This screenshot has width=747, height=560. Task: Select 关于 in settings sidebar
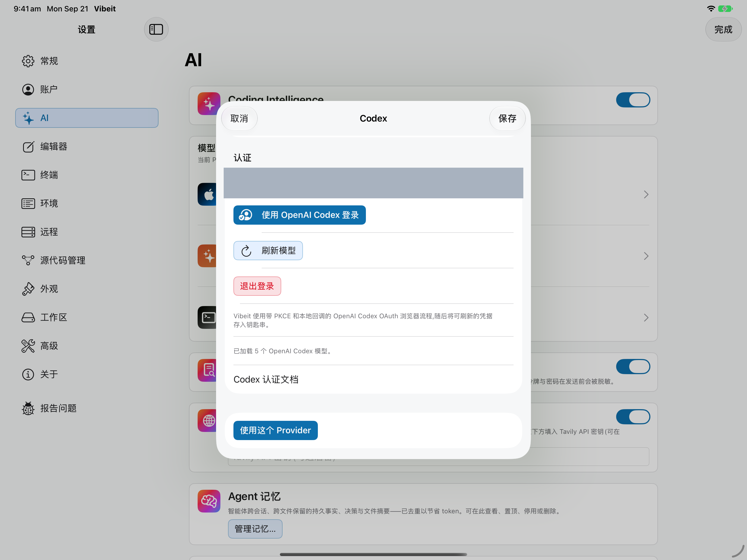[x=87, y=374]
